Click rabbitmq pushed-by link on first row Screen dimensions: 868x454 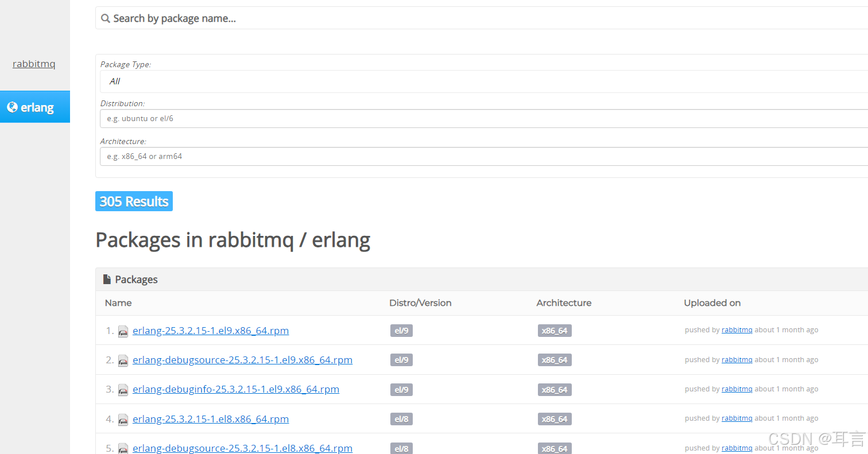pos(737,329)
